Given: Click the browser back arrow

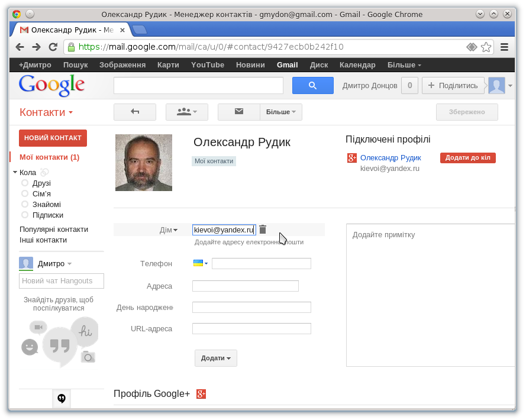Looking at the screenshot, I should click(20, 47).
